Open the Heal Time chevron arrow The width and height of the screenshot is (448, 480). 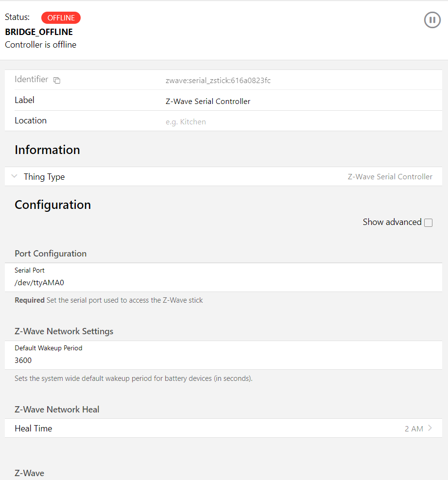pos(430,429)
